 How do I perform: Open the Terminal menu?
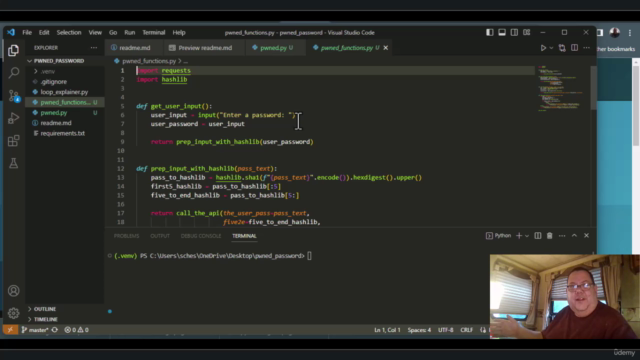pos(154,32)
